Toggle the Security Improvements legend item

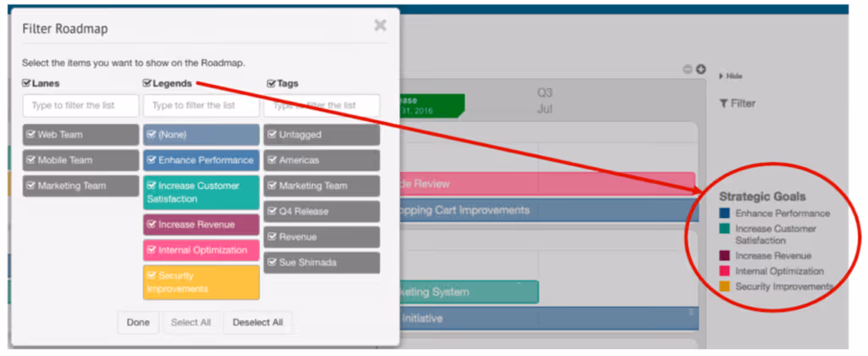(202, 282)
